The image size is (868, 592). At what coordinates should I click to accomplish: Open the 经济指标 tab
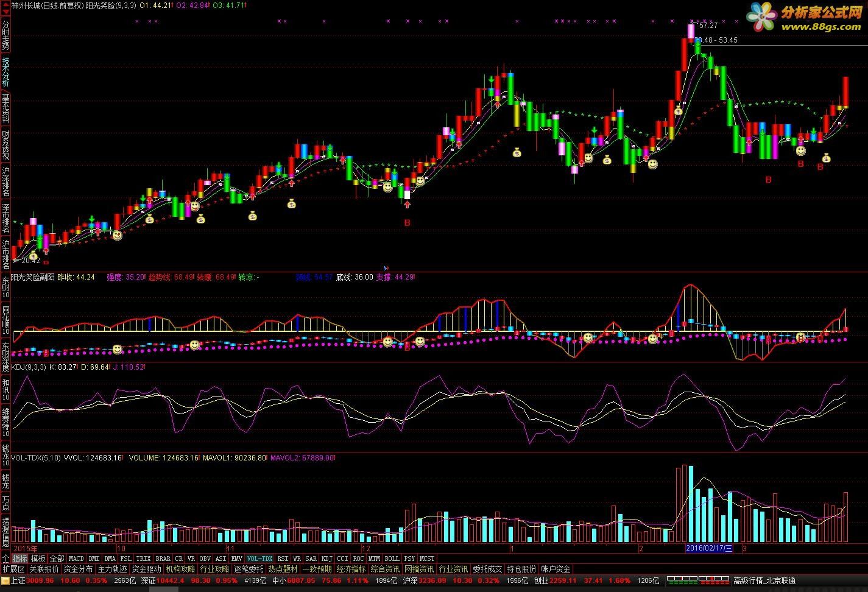(351, 569)
